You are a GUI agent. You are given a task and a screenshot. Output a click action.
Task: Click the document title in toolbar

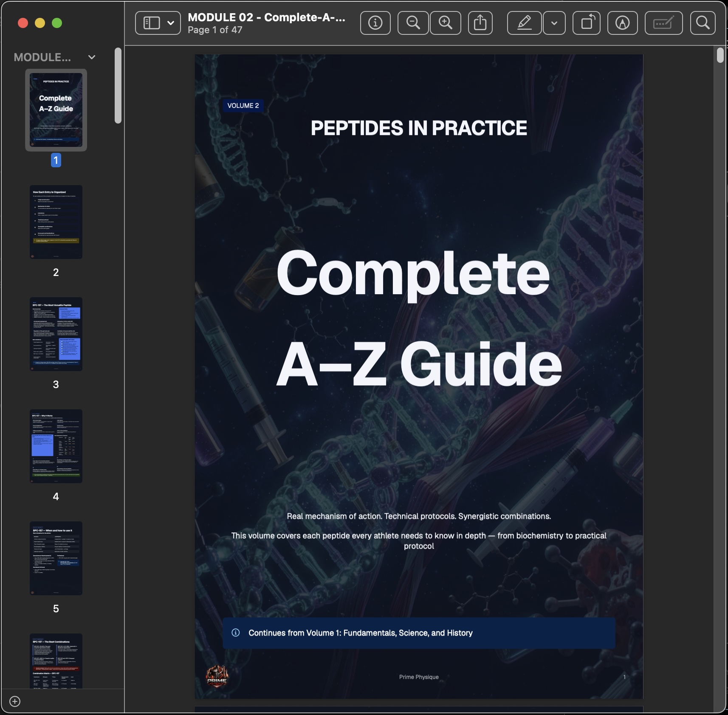pyautogui.click(x=267, y=17)
